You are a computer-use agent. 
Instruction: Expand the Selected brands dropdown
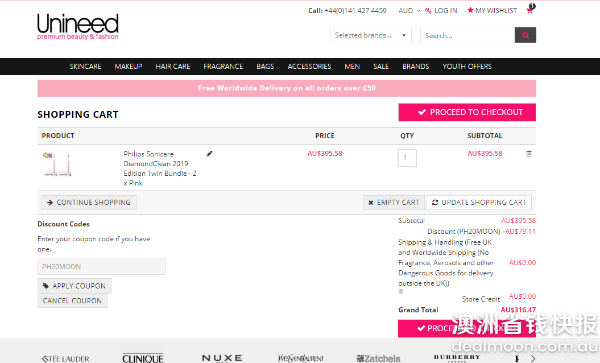pos(370,35)
